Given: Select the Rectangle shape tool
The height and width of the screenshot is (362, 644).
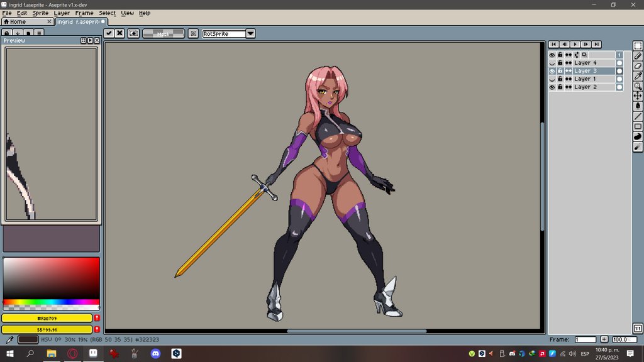Looking at the screenshot, I should 638,126.
